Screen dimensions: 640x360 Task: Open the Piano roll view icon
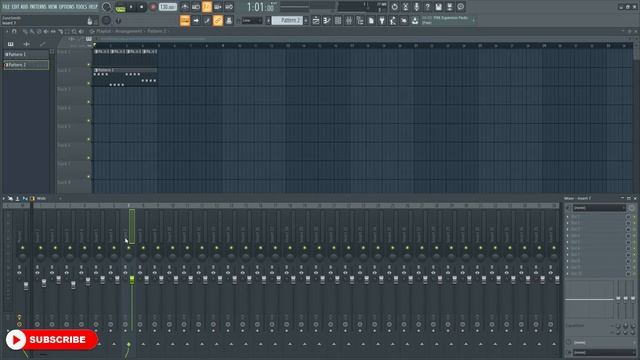coord(327,20)
